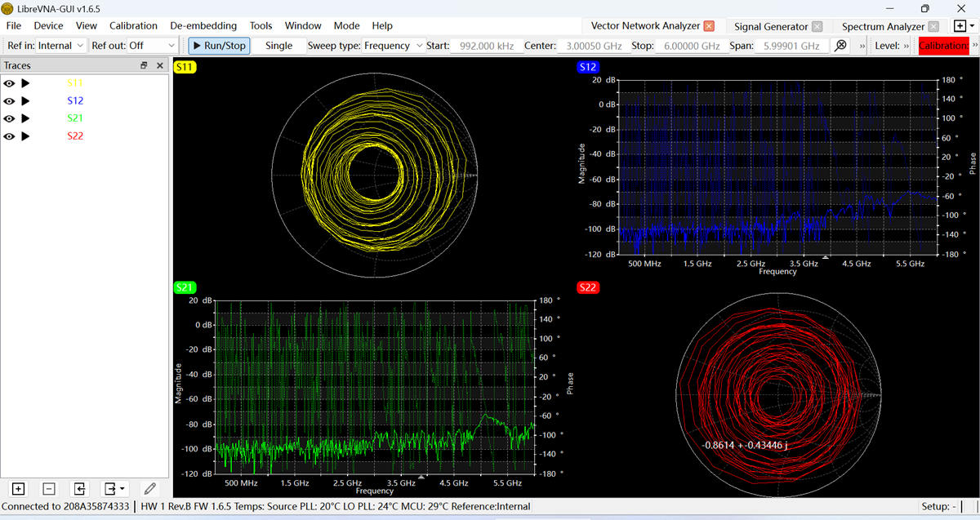The height and width of the screenshot is (520, 980).
Task: Toggle the eye icon for trace S21
Action: tap(10, 118)
